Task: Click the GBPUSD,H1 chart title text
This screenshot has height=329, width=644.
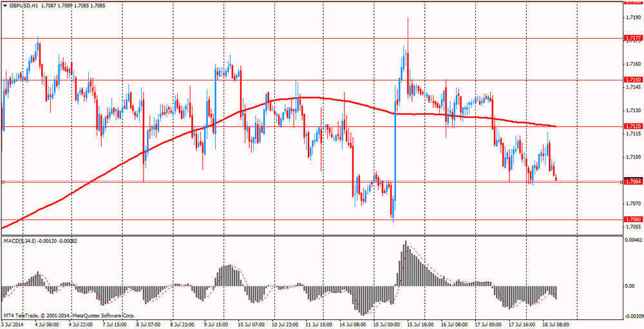Action: tap(30, 5)
